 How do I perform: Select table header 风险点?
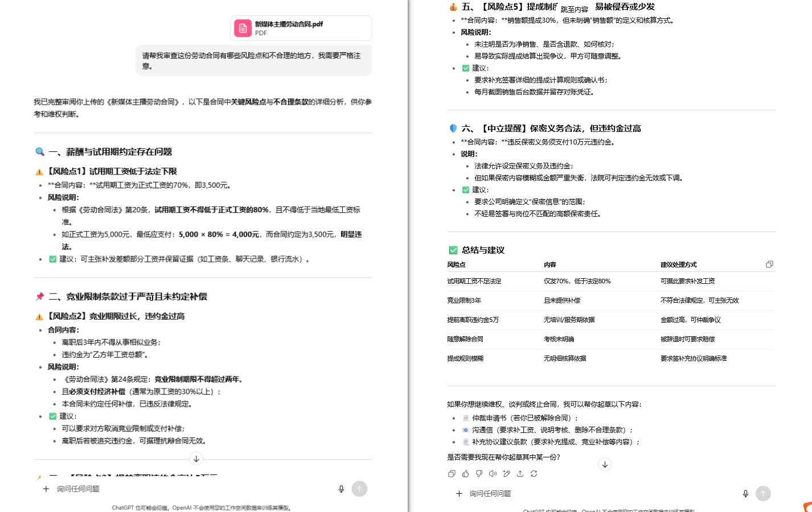(456, 265)
